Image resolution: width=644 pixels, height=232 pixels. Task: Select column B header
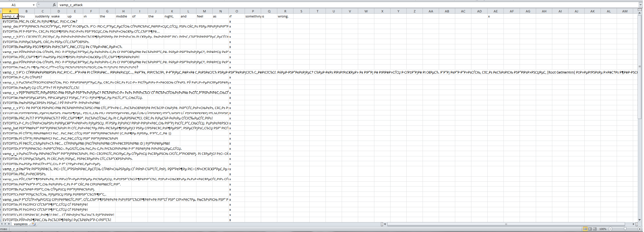(x=26, y=11)
